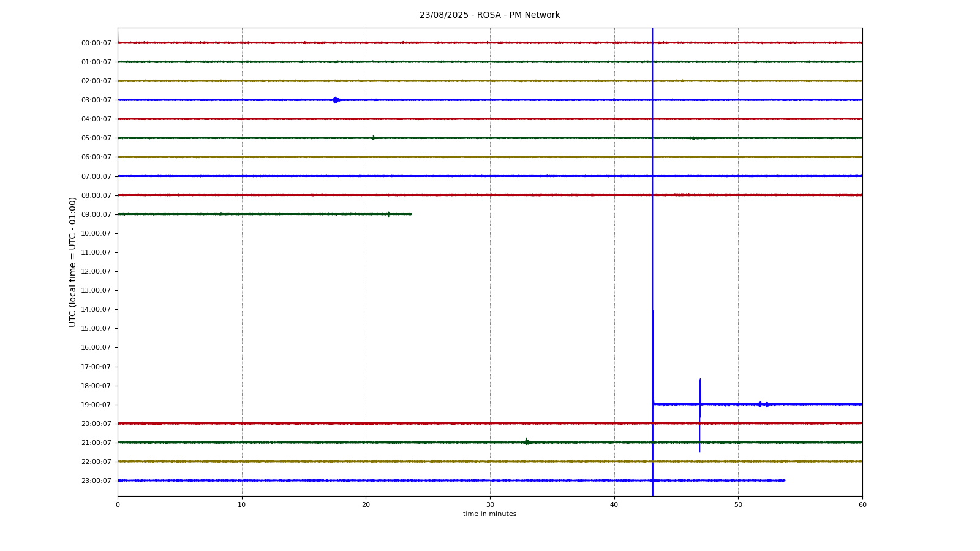Click the '12:00:07' time label
Viewport: 980px width, 551px height.
click(x=96, y=271)
